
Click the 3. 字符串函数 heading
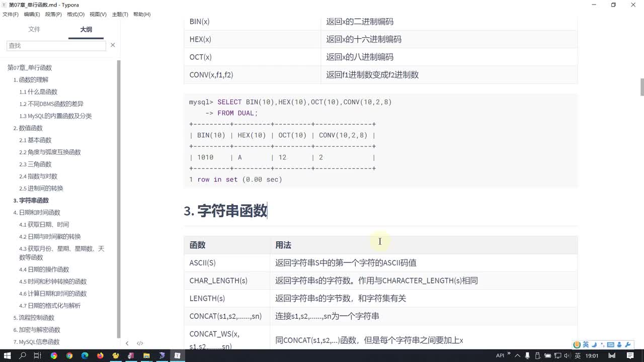click(225, 211)
